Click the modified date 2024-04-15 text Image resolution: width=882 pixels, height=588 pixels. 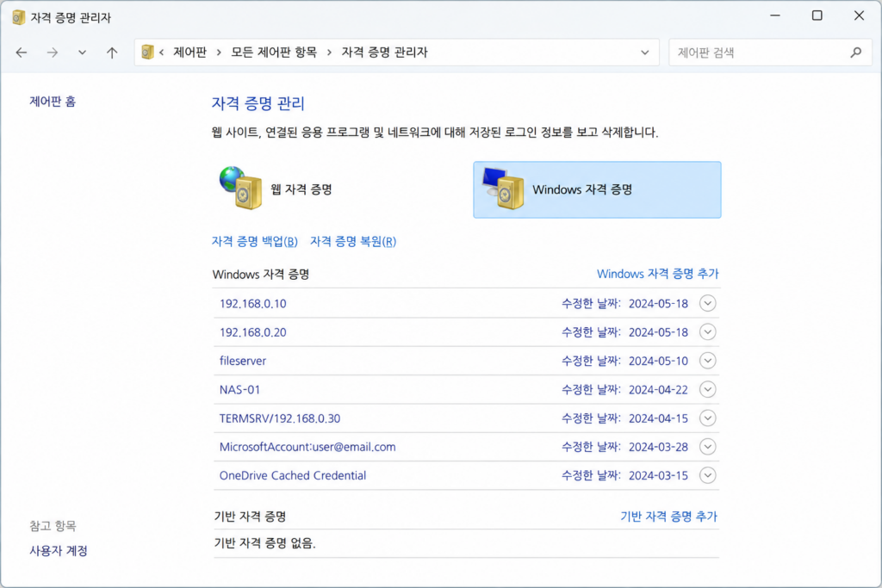[x=658, y=418]
